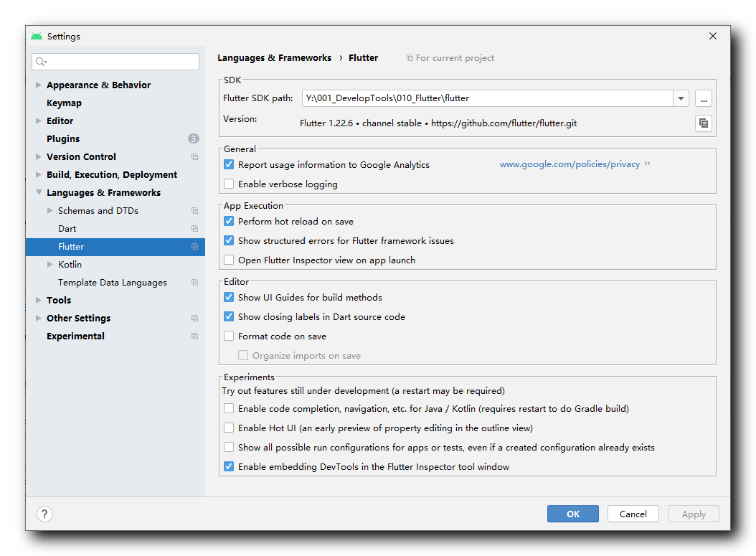Enable verbose logging
The image size is (756, 556).
[229, 184]
